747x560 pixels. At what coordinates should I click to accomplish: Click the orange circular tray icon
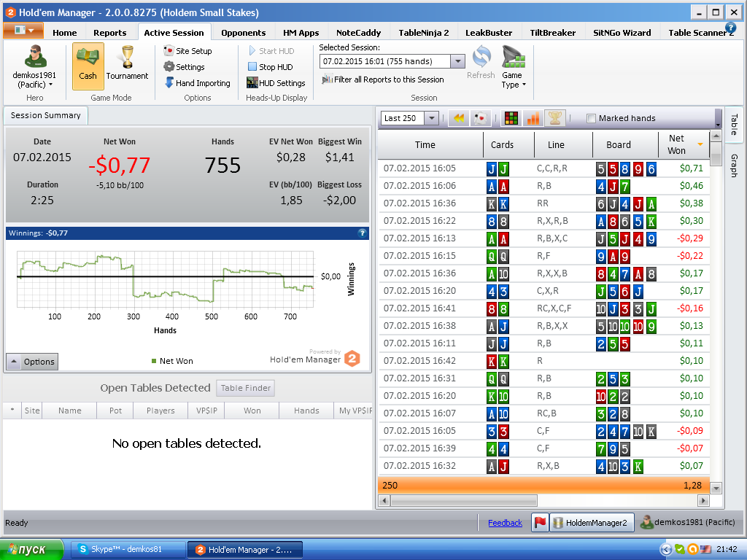click(x=693, y=550)
